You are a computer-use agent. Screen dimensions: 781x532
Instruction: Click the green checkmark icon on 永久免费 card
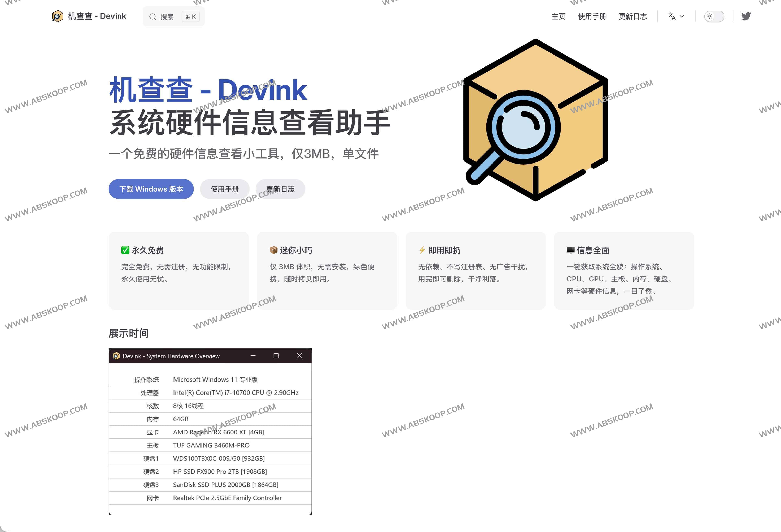coord(125,250)
